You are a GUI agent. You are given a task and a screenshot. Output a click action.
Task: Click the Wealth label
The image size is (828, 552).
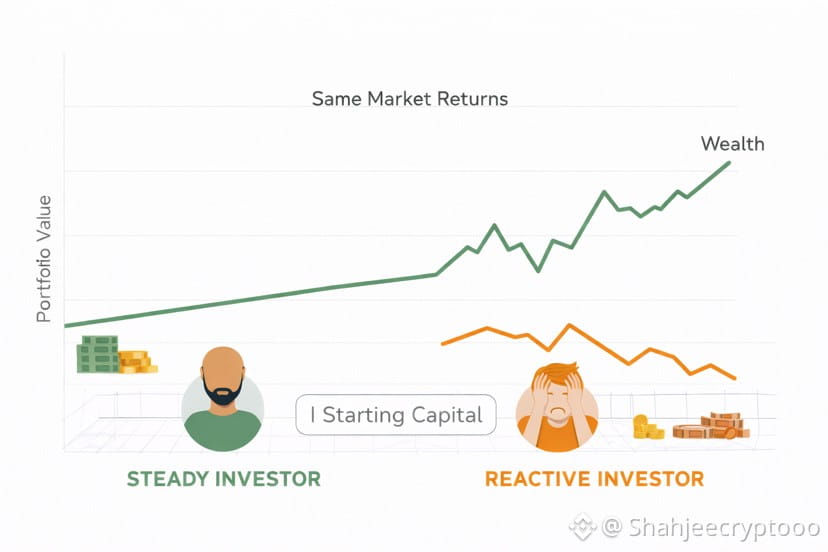[x=732, y=144]
